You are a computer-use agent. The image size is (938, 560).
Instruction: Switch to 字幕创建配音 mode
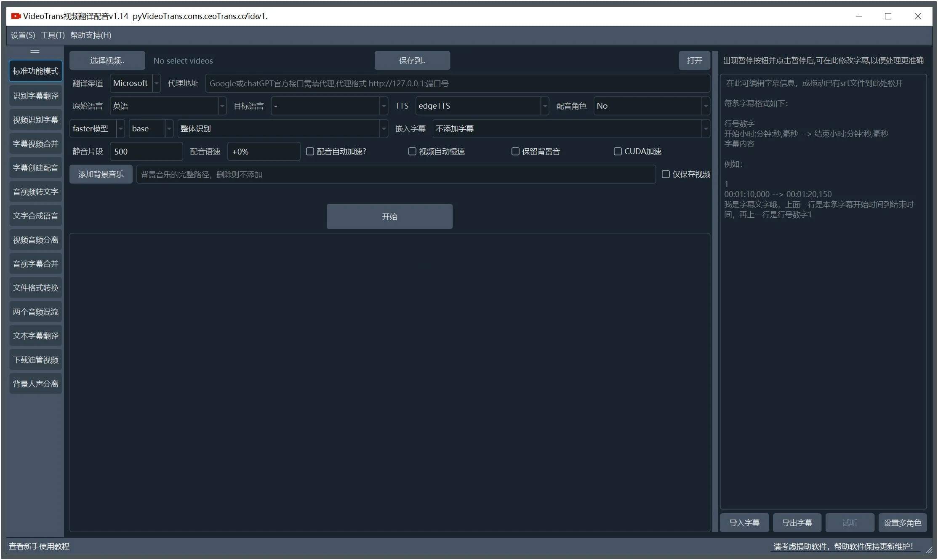point(35,167)
